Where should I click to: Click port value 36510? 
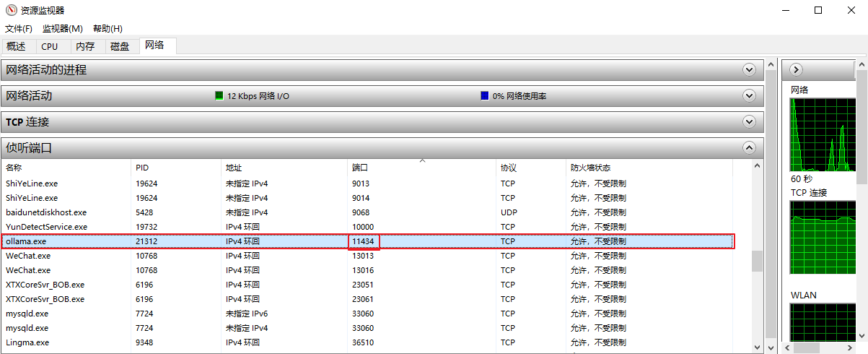pyautogui.click(x=363, y=342)
